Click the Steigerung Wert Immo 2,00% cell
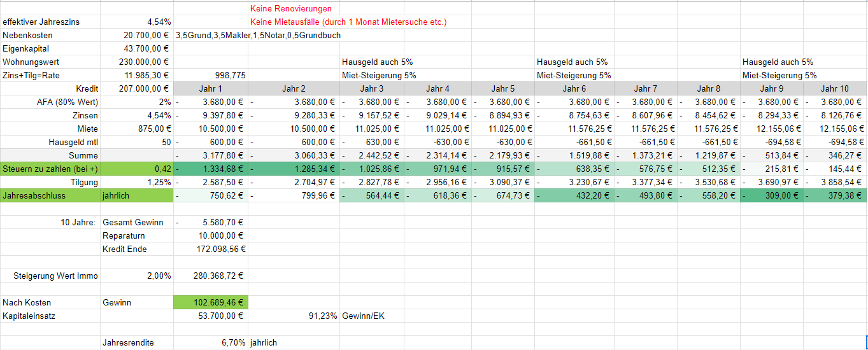The image size is (868, 350). [136, 276]
